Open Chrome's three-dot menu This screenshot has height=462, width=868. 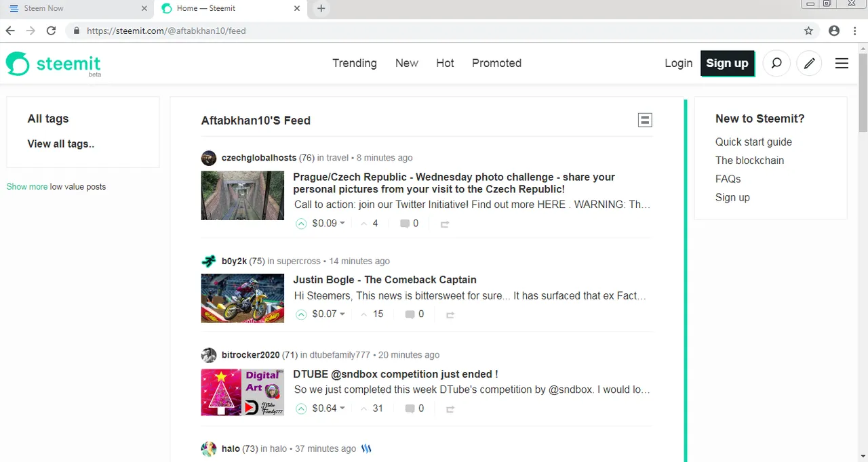click(854, 30)
